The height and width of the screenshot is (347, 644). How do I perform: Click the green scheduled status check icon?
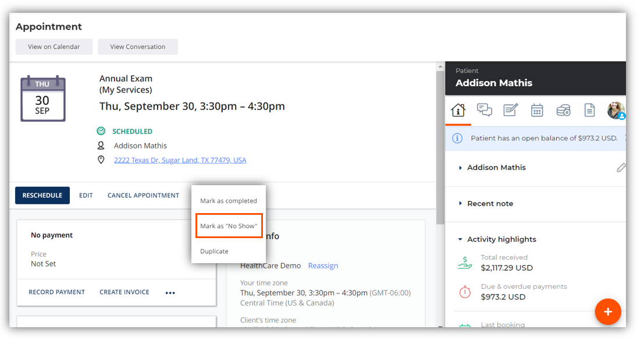tap(101, 131)
